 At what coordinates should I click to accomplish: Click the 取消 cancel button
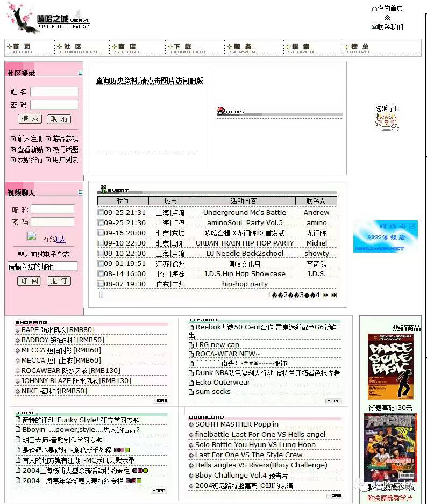pyautogui.click(x=59, y=119)
